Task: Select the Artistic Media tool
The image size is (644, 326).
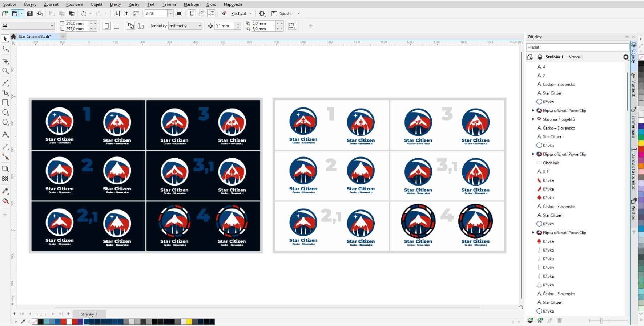Action: coord(5,93)
